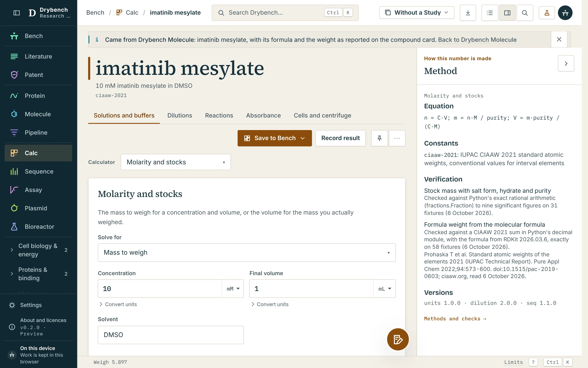Click the download icon in top bar

pos(468,13)
